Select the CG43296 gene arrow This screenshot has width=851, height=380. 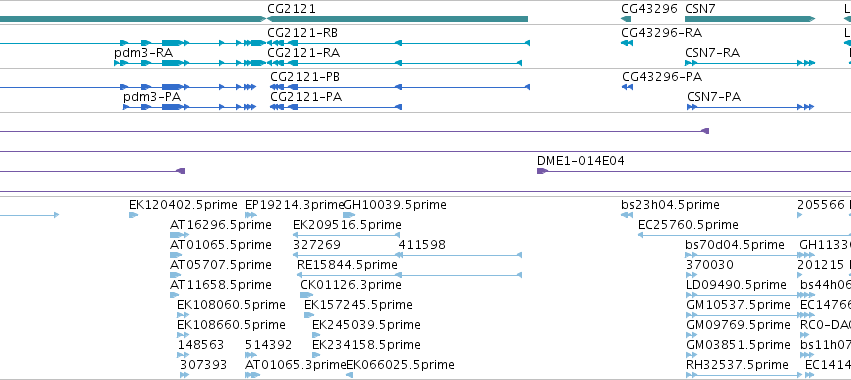pyautogui.click(x=626, y=19)
